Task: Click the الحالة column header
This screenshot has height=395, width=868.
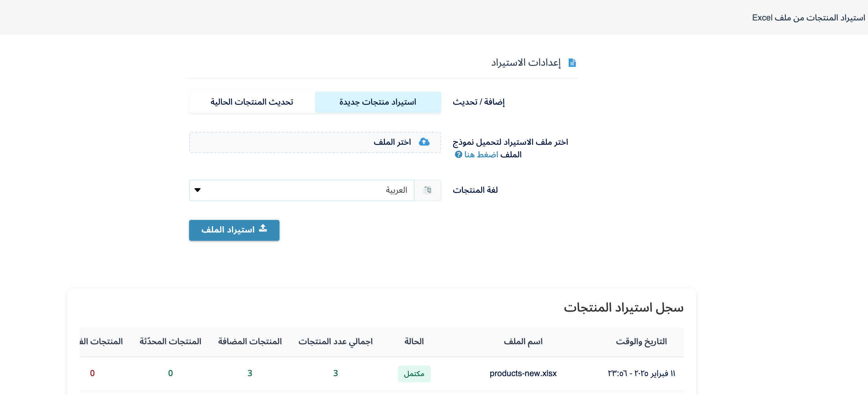Action: coord(414,341)
